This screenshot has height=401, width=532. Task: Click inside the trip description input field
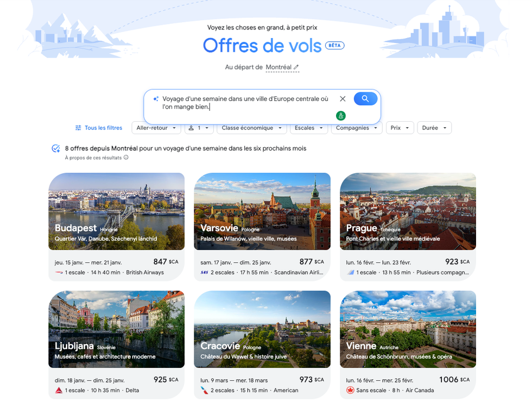(244, 102)
